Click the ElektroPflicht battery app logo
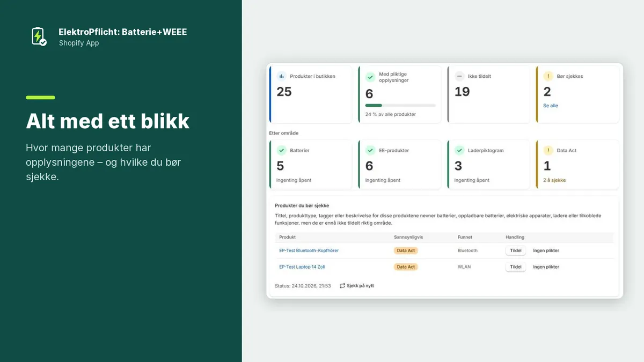644x362 pixels. [x=39, y=36]
